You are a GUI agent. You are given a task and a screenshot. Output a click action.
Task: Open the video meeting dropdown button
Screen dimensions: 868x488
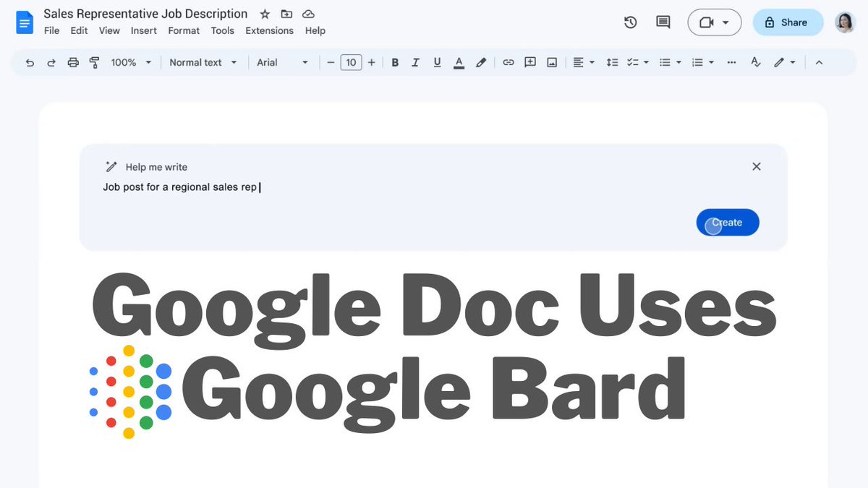(x=714, y=22)
